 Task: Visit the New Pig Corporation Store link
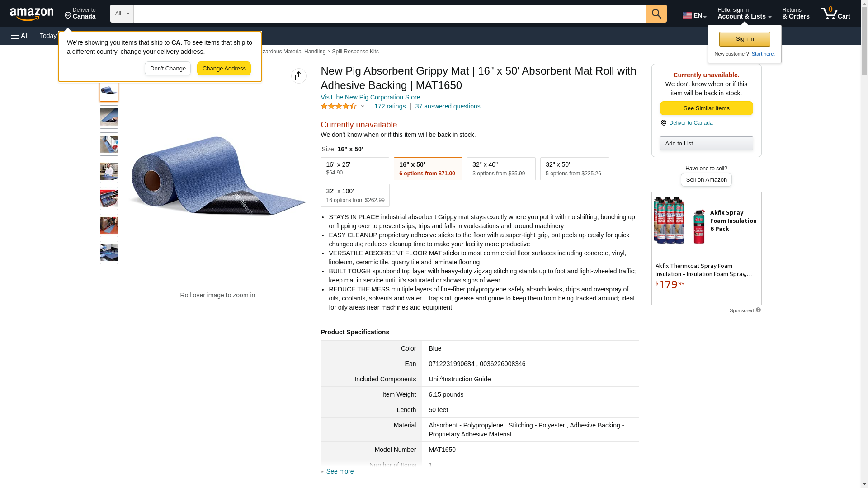point(370,97)
